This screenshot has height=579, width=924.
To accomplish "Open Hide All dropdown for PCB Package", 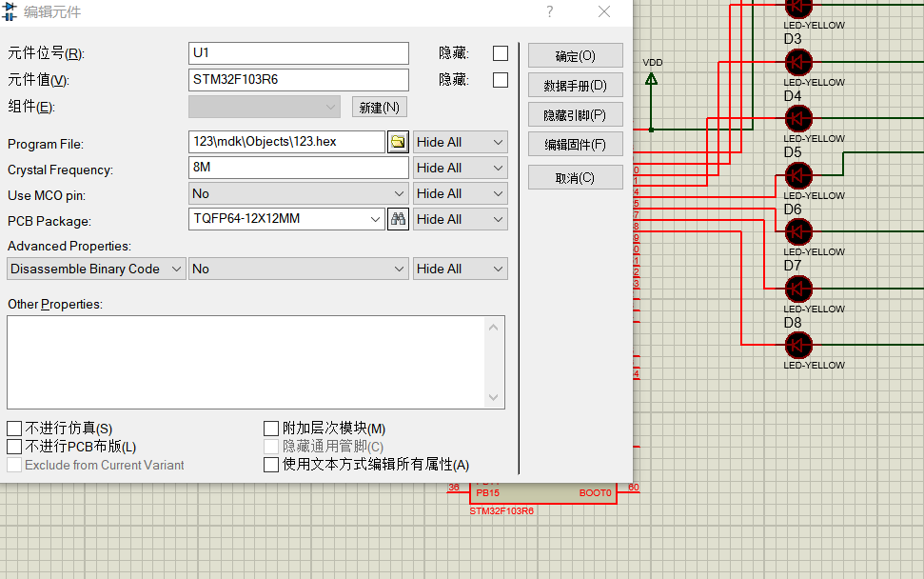I will [461, 219].
